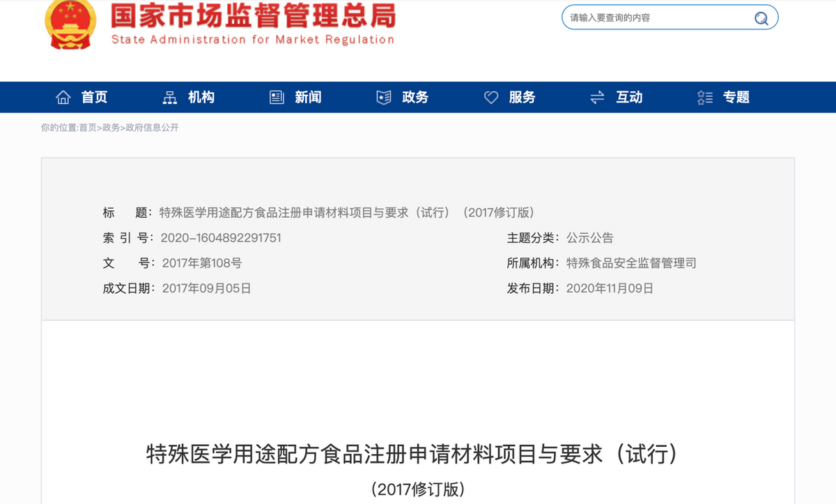
Task: Select the 政务 book icon
Action: pos(382,97)
